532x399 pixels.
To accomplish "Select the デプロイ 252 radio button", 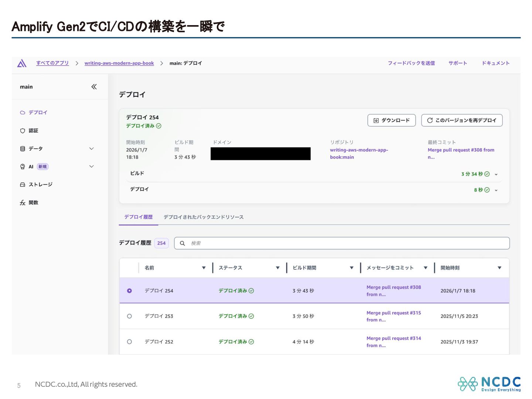I will (x=129, y=342).
